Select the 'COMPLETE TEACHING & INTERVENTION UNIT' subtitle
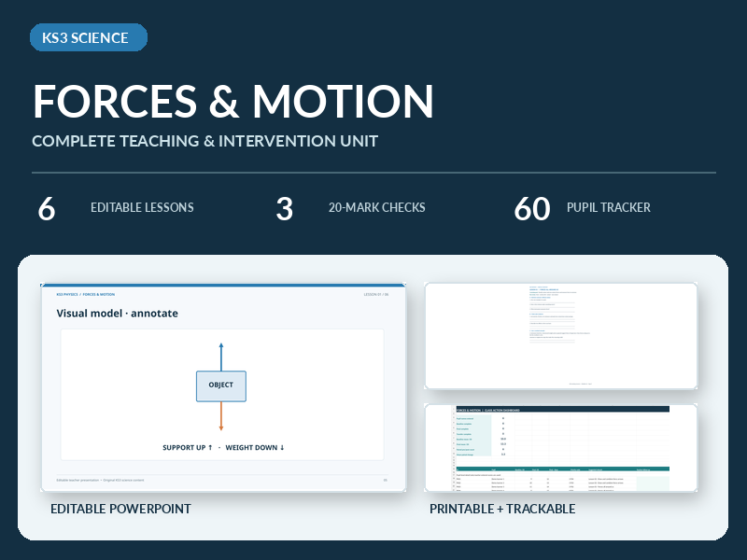Viewport: 747px width, 560px height. click(204, 141)
